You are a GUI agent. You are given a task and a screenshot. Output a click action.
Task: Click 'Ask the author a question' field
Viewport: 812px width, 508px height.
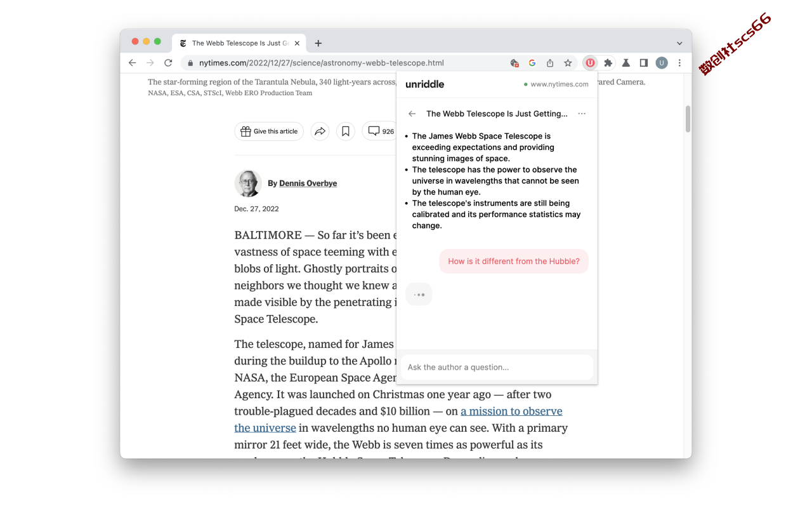[497, 367]
